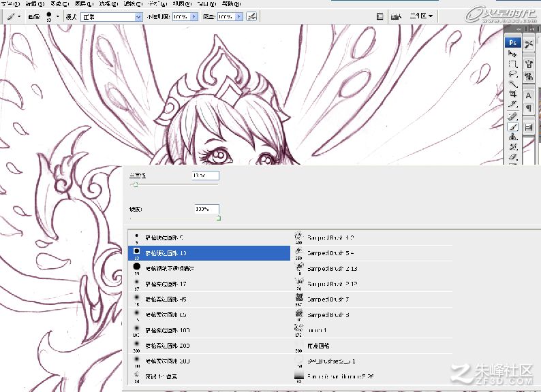Select the last left-column brush preset size 14

209,377
